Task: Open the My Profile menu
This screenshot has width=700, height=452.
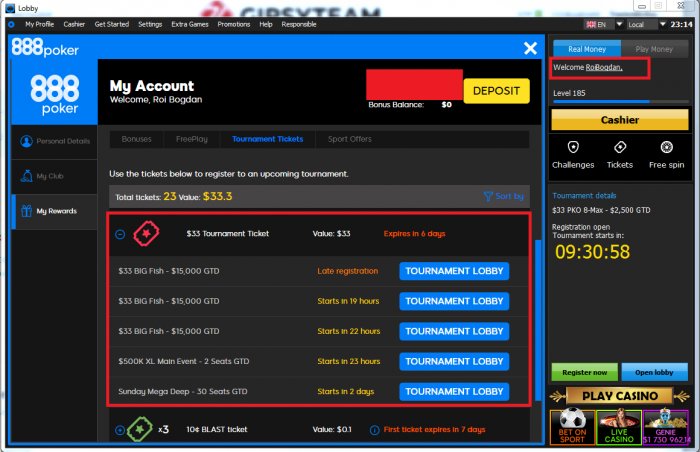Action: coord(40,24)
